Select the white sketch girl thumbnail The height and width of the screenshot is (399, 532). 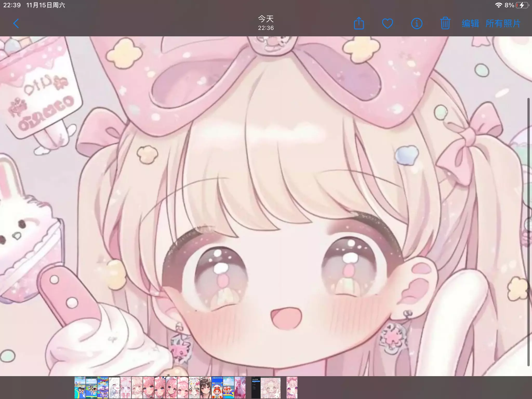[114, 388]
